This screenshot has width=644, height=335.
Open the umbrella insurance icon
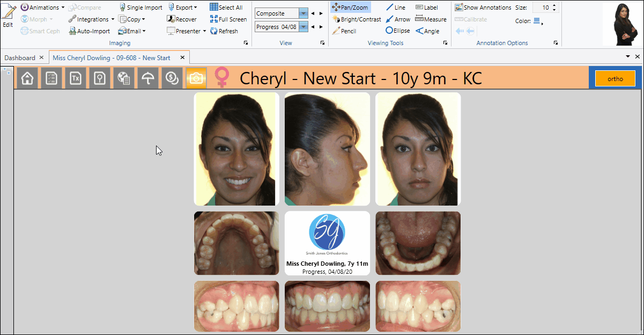(x=148, y=78)
